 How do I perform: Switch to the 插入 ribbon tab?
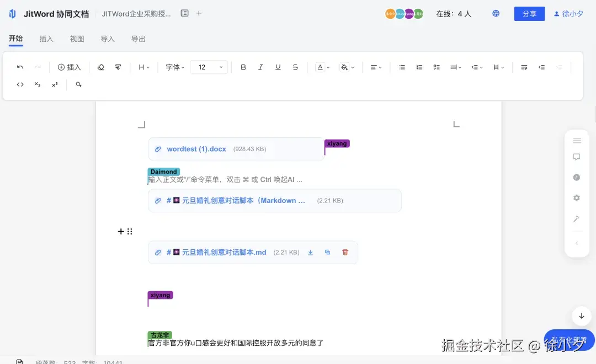(46, 39)
